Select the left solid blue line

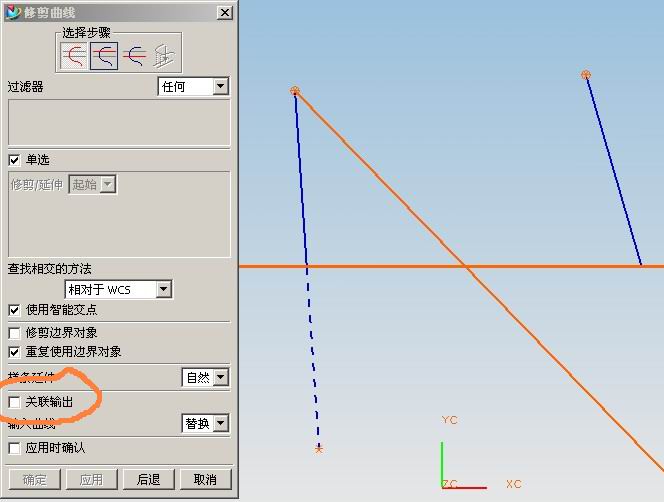pos(301,178)
